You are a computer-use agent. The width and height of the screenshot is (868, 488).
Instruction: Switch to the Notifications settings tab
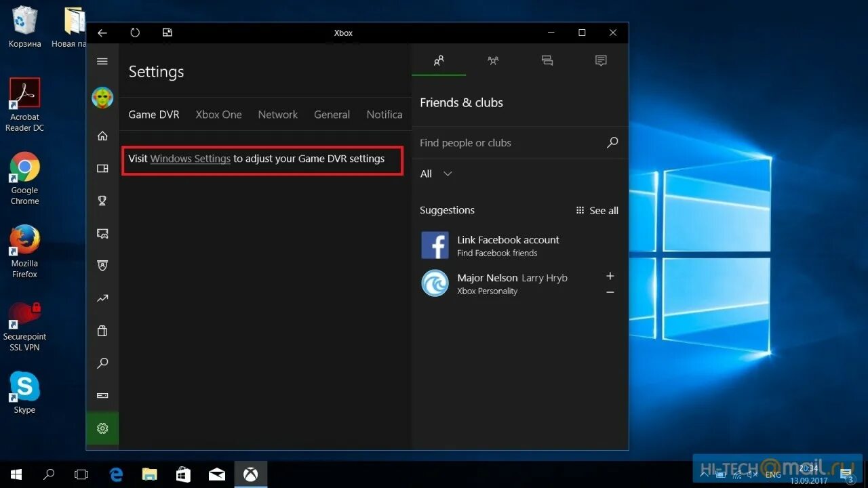click(x=384, y=115)
